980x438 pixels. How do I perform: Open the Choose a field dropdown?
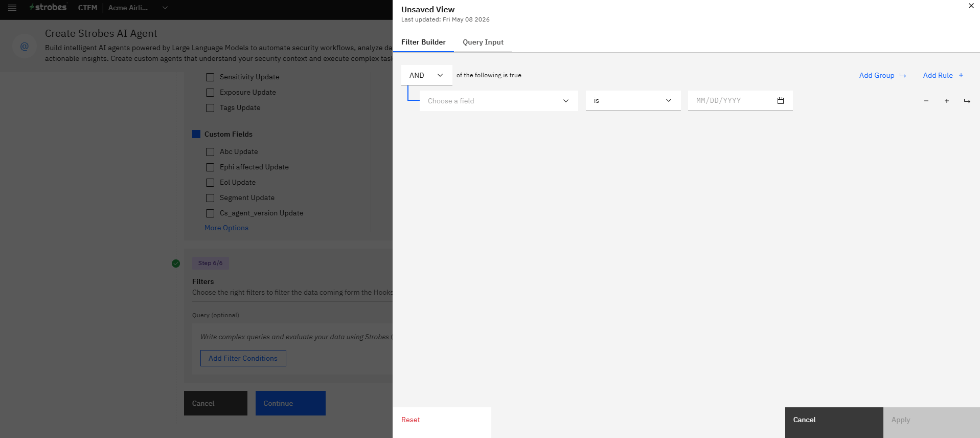click(x=498, y=101)
